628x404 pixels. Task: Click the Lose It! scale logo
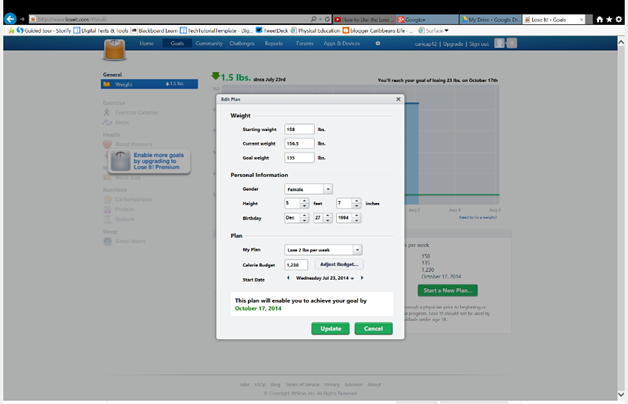pyautogui.click(x=115, y=50)
